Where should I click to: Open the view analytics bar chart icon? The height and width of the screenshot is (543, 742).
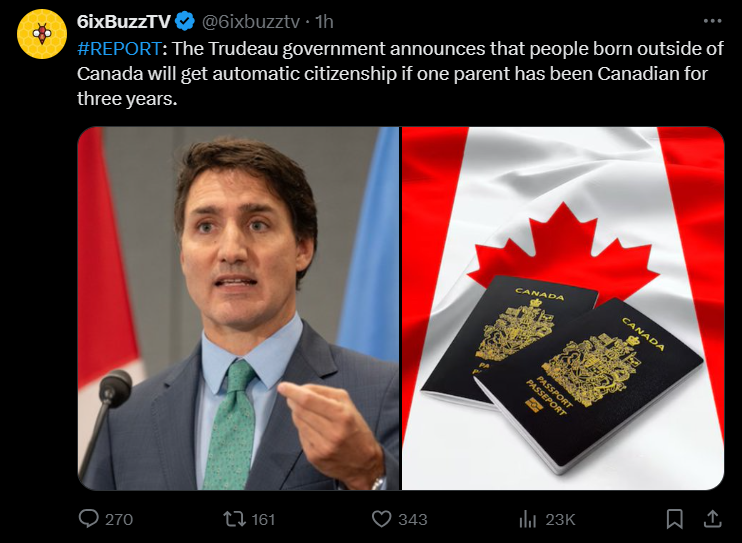tap(528, 518)
